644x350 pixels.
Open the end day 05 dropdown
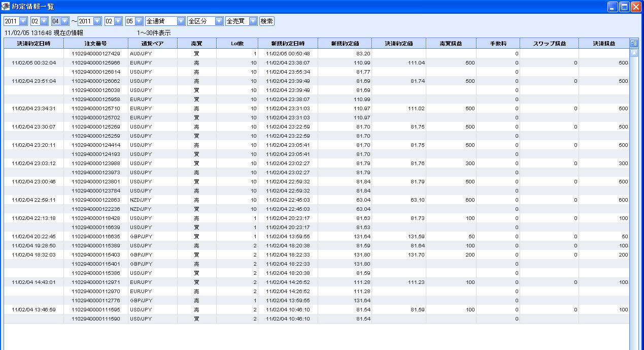click(x=139, y=21)
